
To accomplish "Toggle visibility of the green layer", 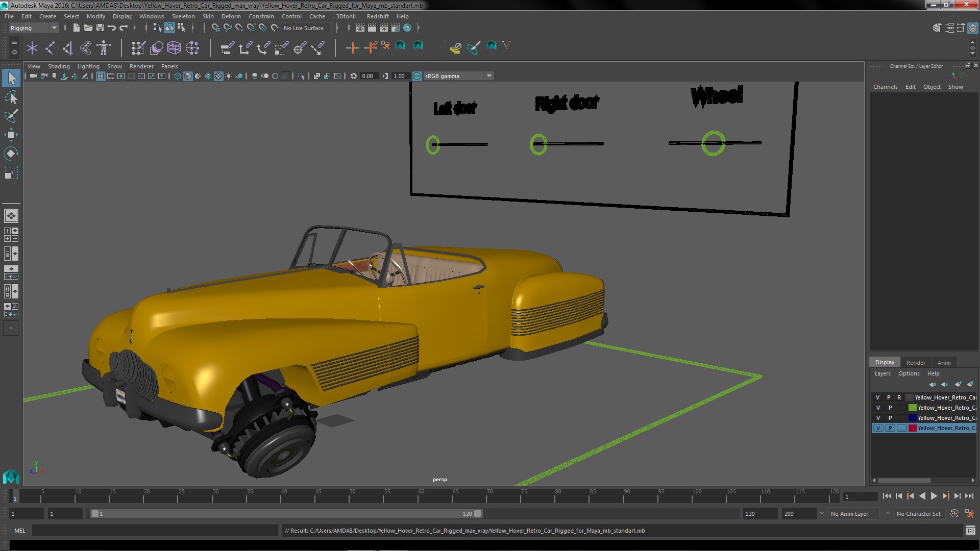I will click(x=878, y=408).
